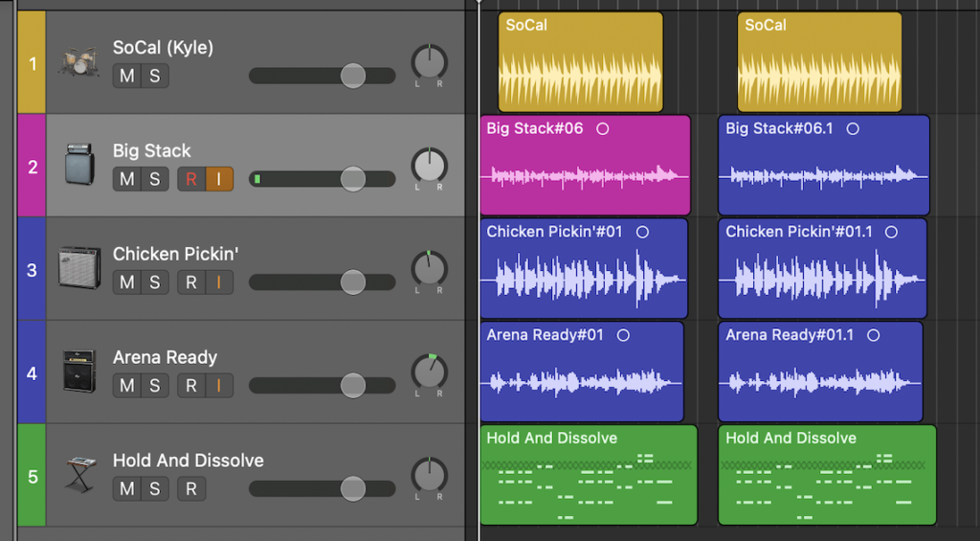This screenshot has width=980, height=541.
Task: Click loop circle on Arena Ready#01 region
Action: coord(623,335)
